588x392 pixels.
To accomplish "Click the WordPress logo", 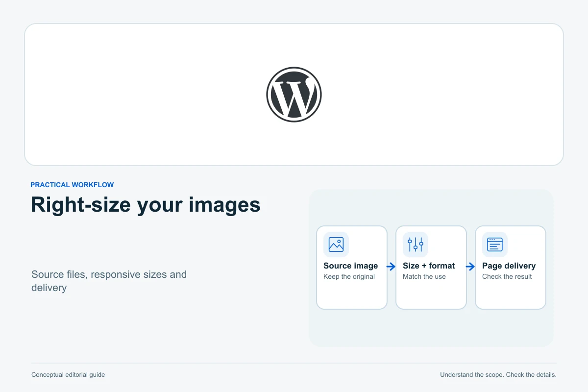I will pos(294,95).
